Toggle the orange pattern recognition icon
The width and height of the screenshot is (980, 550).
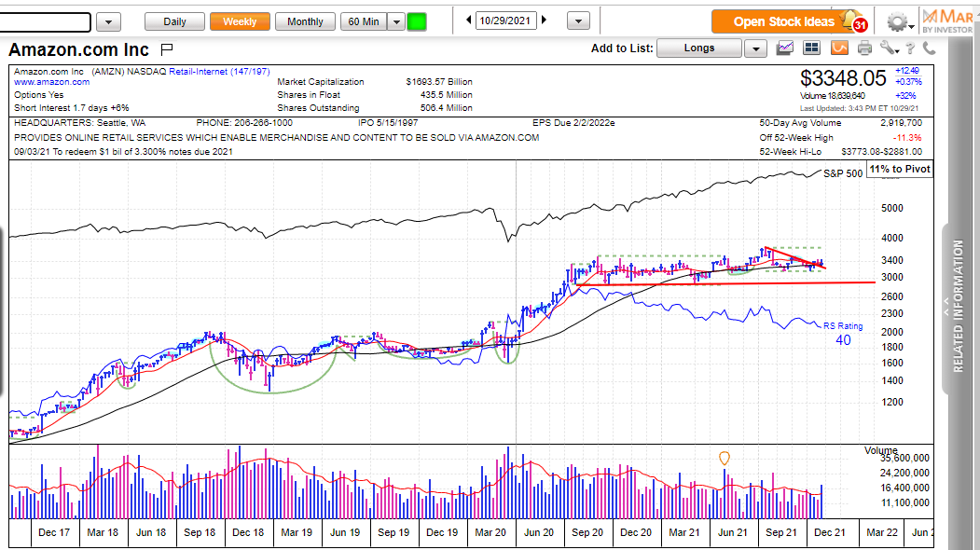(x=839, y=48)
